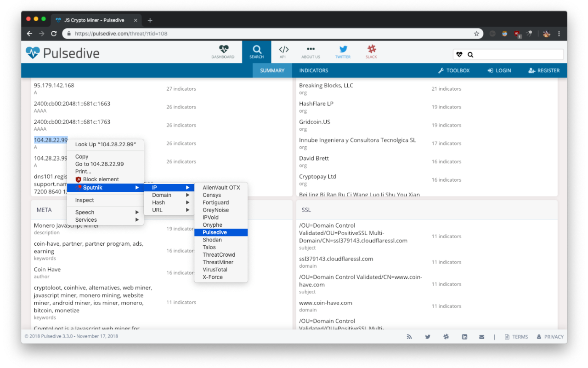Pick X-Force in the lookup list

tap(221, 277)
